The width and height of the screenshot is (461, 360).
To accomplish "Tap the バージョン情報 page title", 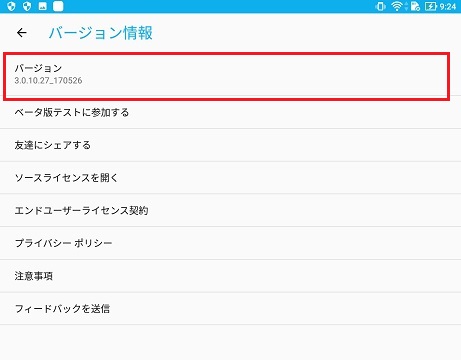I will (101, 33).
